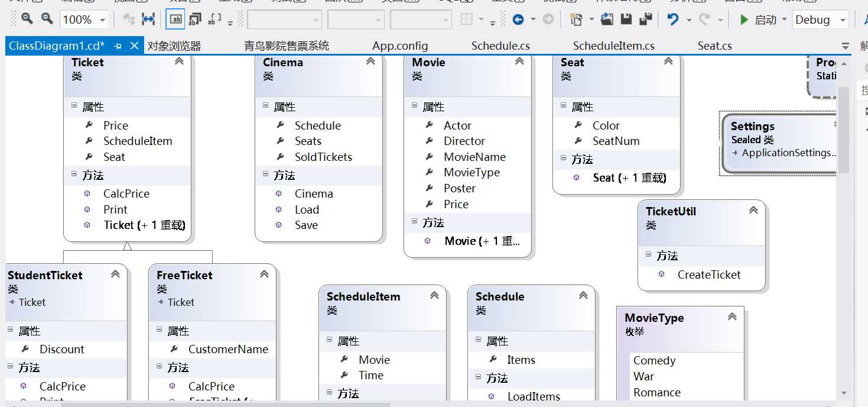868x407 pixels.
Task: Select Discount property in StudentTicket
Action: [62, 349]
